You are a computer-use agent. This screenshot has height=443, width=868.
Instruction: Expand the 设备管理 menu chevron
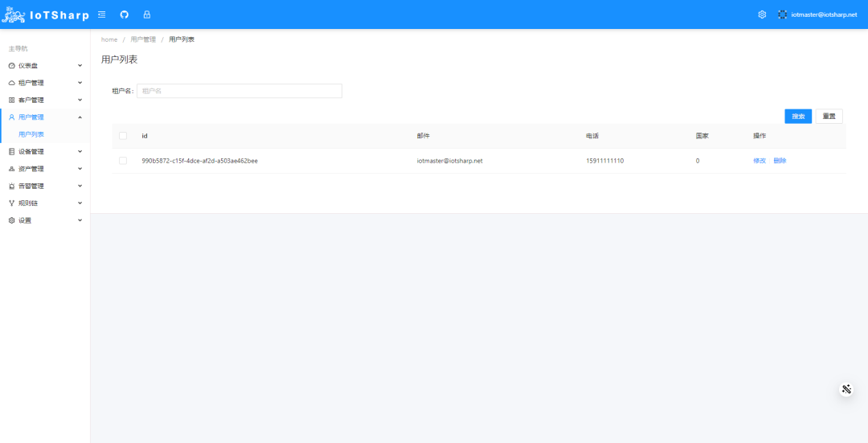click(x=80, y=151)
